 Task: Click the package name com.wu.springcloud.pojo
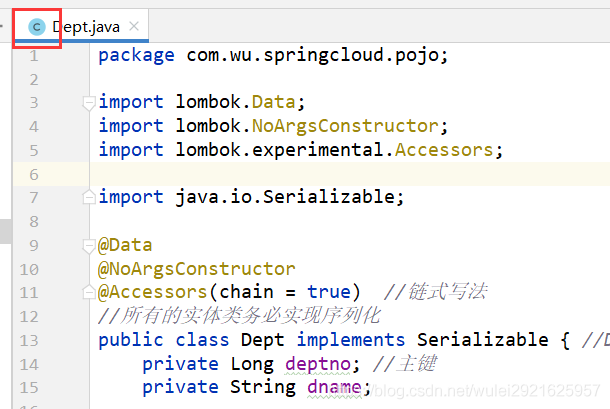click(317, 55)
